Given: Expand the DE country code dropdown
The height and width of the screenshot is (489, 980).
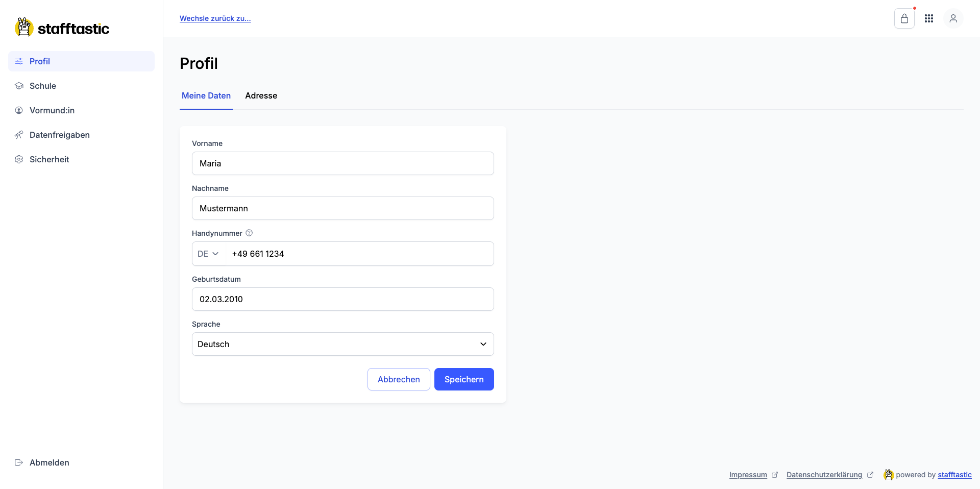Looking at the screenshot, I should point(208,254).
